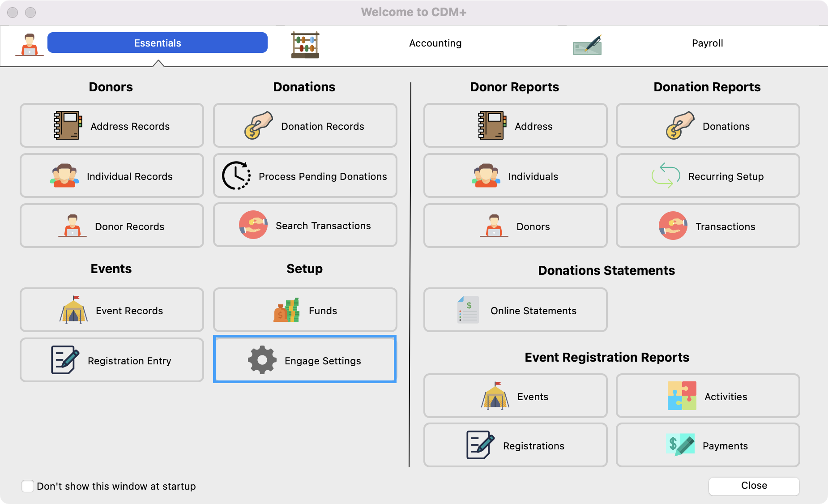Screen dimensions: 828x504
Task: Switch to the Payroll tab
Action: 707,43
